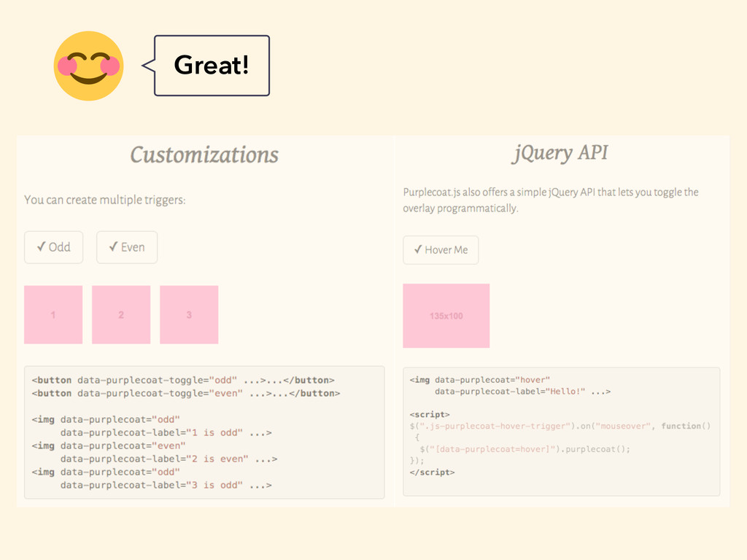Click the Hover Me button
Screen dimensions: 747x560
(x=441, y=250)
